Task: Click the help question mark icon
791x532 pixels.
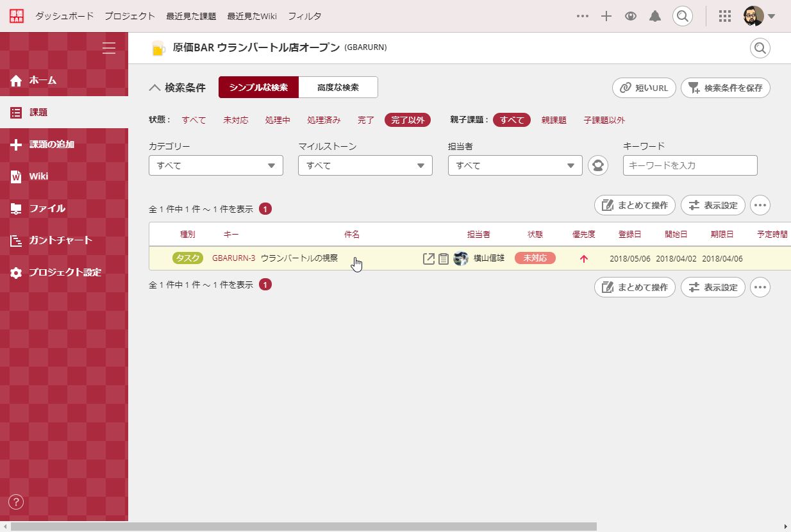Action: (17, 502)
